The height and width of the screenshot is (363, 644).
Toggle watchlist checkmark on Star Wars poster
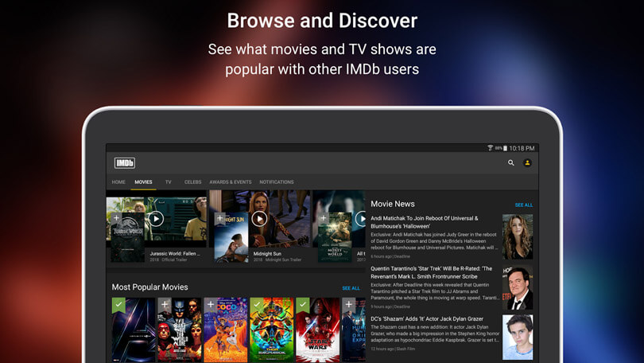(x=302, y=304)
